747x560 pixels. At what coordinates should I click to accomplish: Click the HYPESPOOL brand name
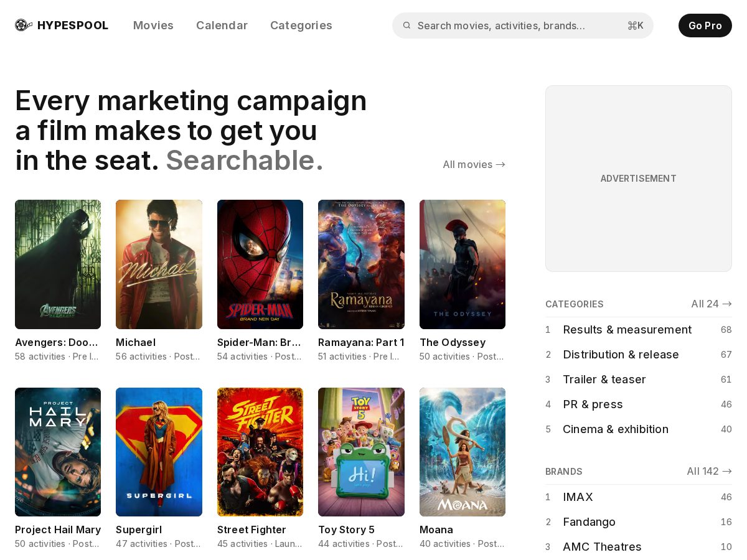[x=73, y=26]
